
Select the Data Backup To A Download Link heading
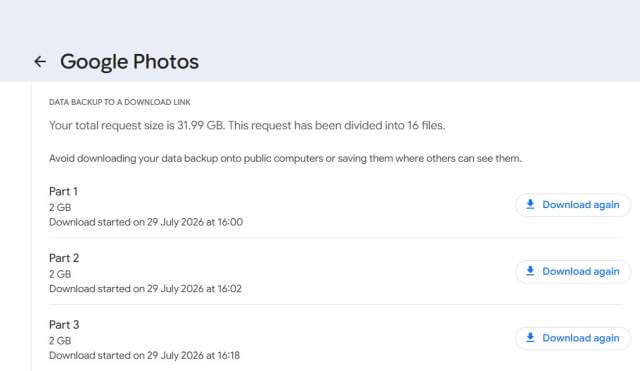point(120,102)
